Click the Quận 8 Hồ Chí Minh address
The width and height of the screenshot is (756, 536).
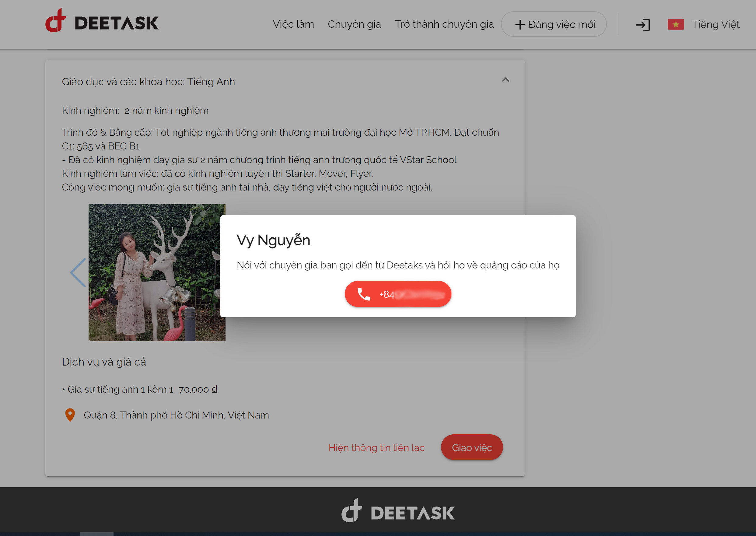[176, 415]
